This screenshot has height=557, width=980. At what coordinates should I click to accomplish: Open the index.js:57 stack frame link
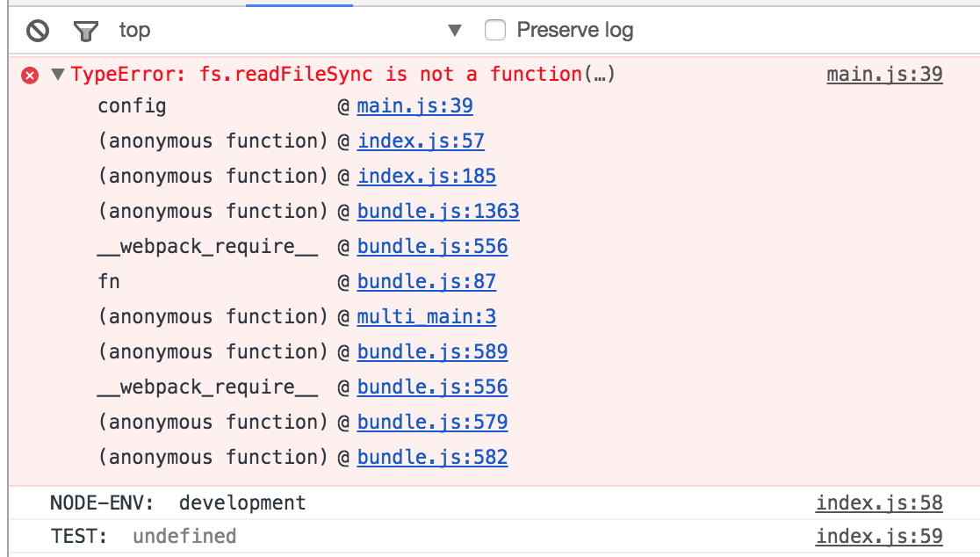click(x=421, y=141)
